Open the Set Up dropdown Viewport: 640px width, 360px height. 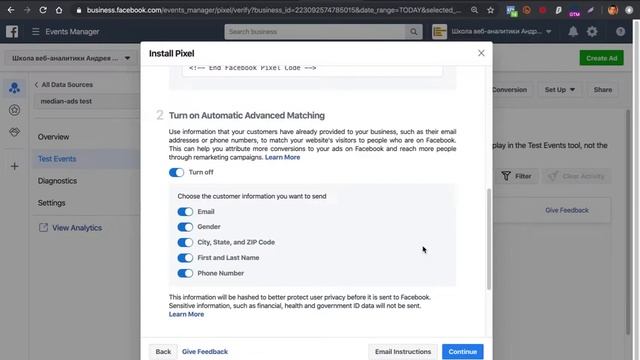[560, 89]
